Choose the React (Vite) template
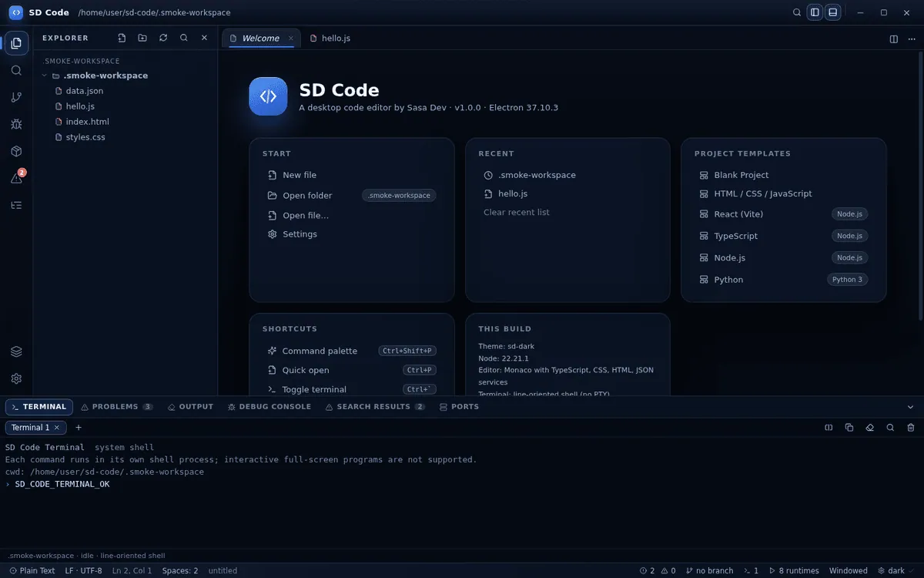Image resolution: width=924 pixels, height=578 pixels. pyautogui.click(x=784, y=214)
